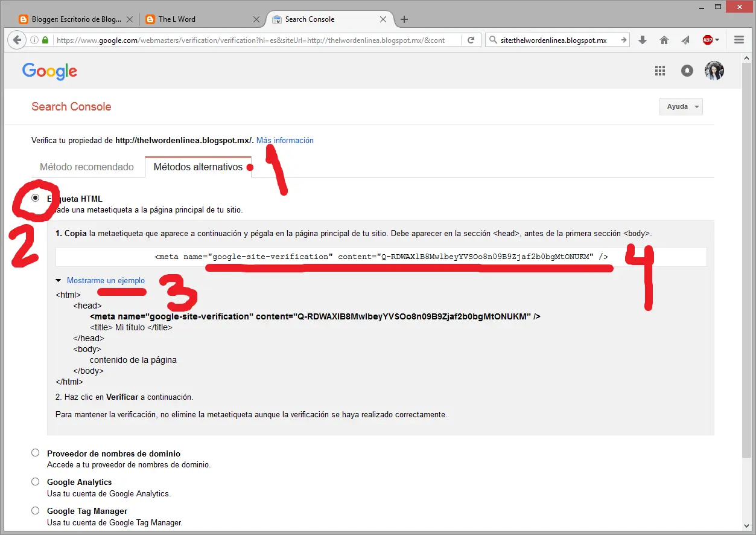This screenshot has height=535, width=756.
Task: Close the The L Word tab
Action: pyautogui.click(x=256, y=19)
